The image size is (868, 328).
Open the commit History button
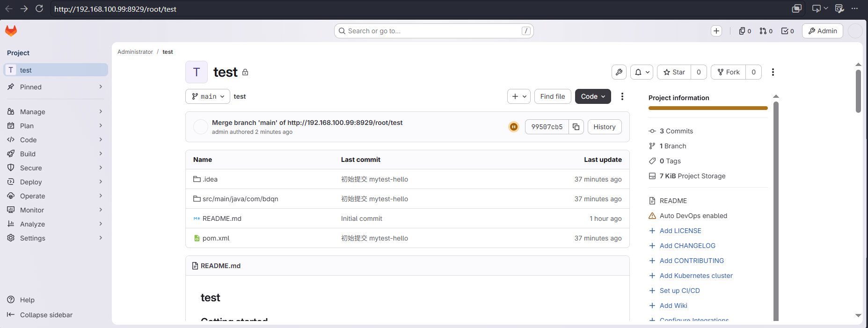(605, 127)
